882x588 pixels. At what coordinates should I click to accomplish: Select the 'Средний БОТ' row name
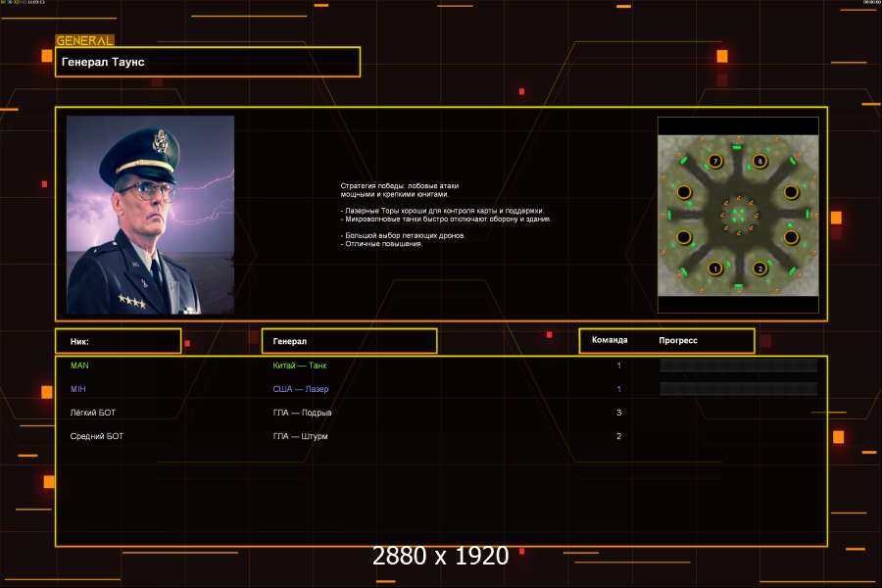[x=97, y=436]
